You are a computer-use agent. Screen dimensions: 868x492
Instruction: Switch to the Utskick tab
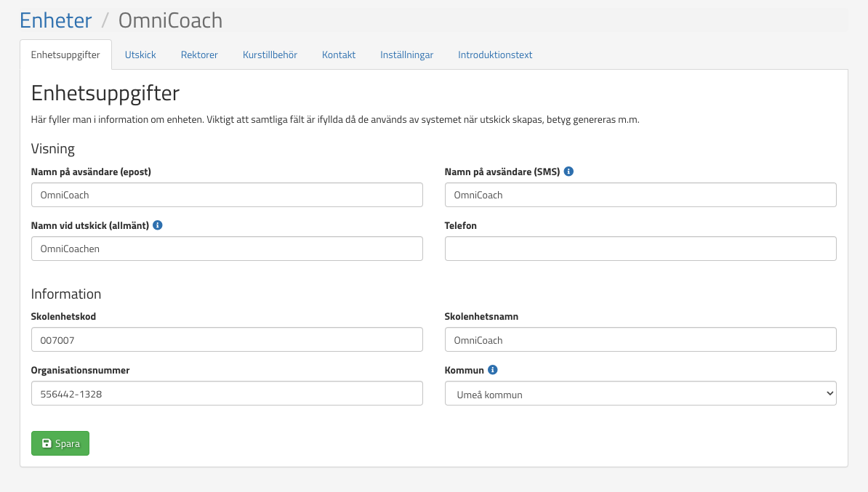tap(140, 55)
